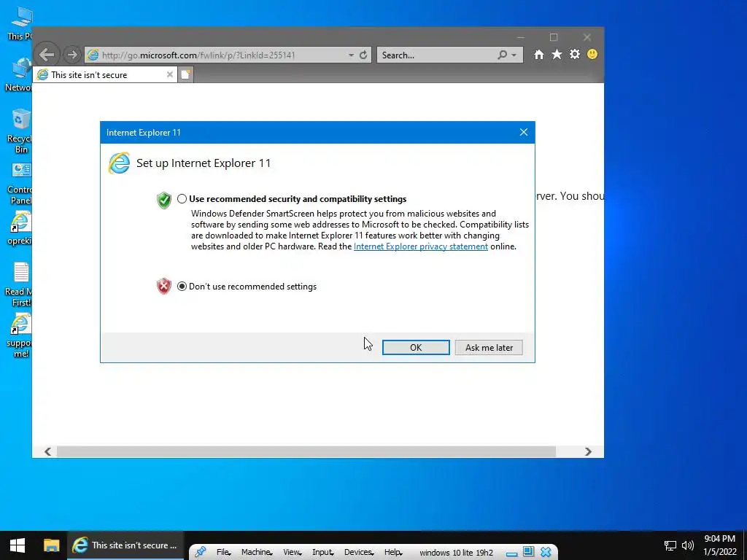Select the 'support me!' desktop shortcut
The width and height of the screenshot is (747, 560).
click(20, 335)
